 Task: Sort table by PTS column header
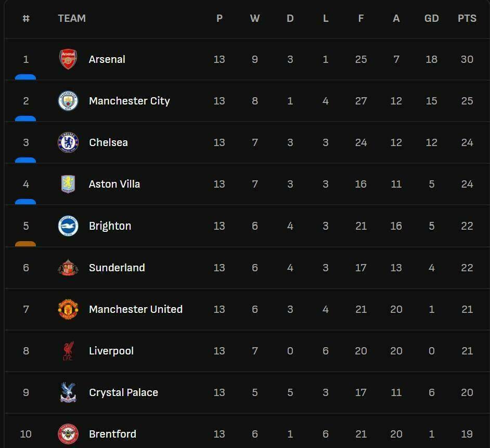click(467, 18)
